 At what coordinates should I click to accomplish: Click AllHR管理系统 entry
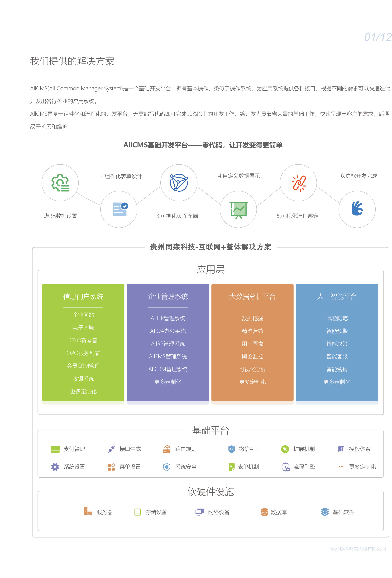coord(168,318)
